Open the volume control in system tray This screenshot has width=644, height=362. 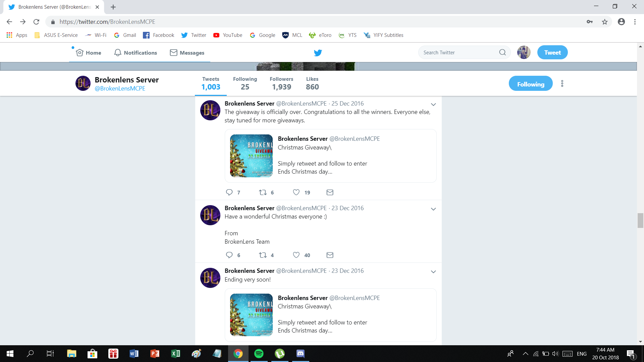tap(555, 354)
